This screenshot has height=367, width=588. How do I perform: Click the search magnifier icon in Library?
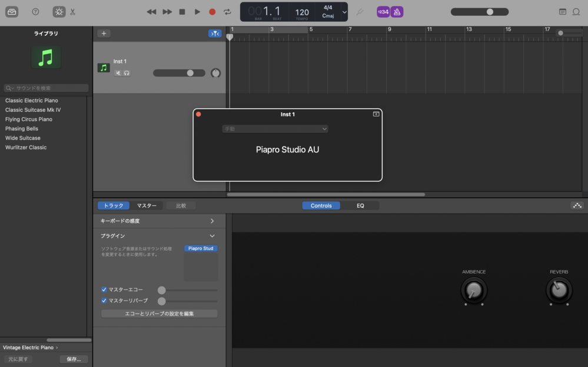coord(9,88)
